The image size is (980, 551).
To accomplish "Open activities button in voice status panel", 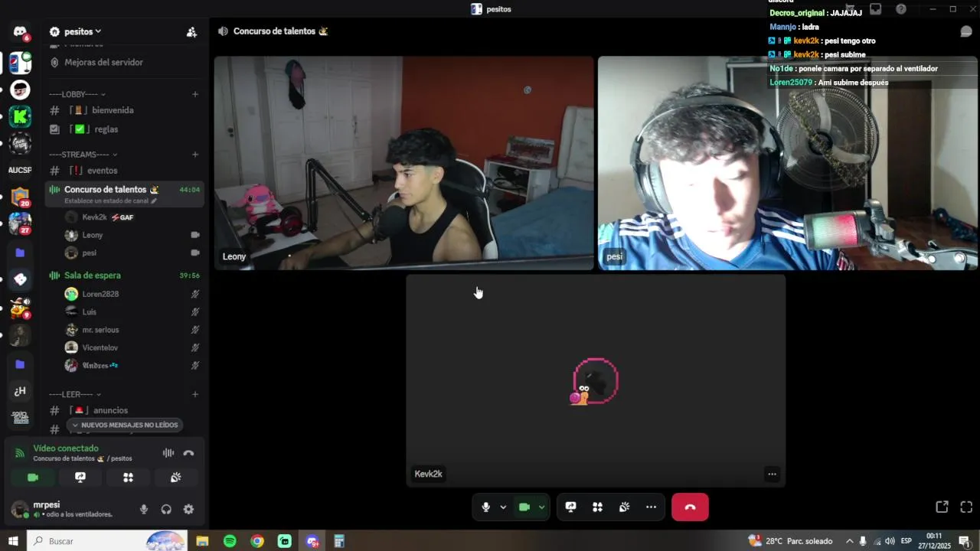I will point(128,478).
